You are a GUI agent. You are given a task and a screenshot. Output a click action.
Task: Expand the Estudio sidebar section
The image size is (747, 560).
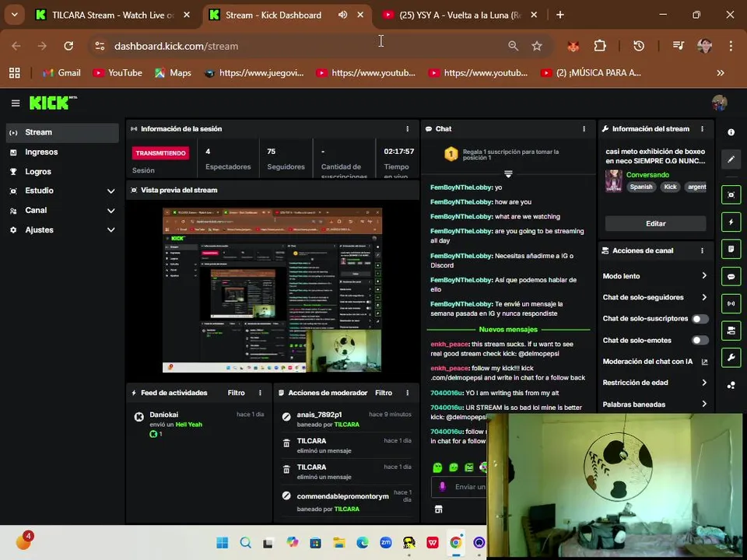tap(62, 191)
